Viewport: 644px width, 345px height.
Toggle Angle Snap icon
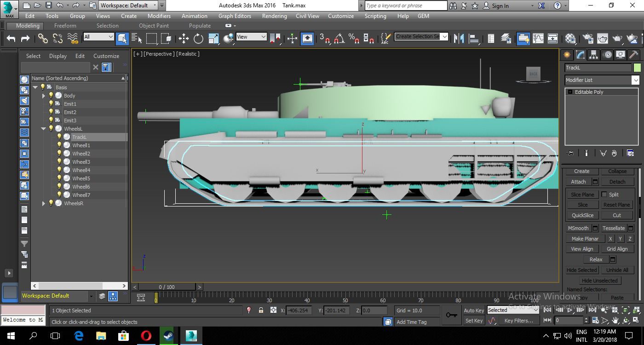339,38
